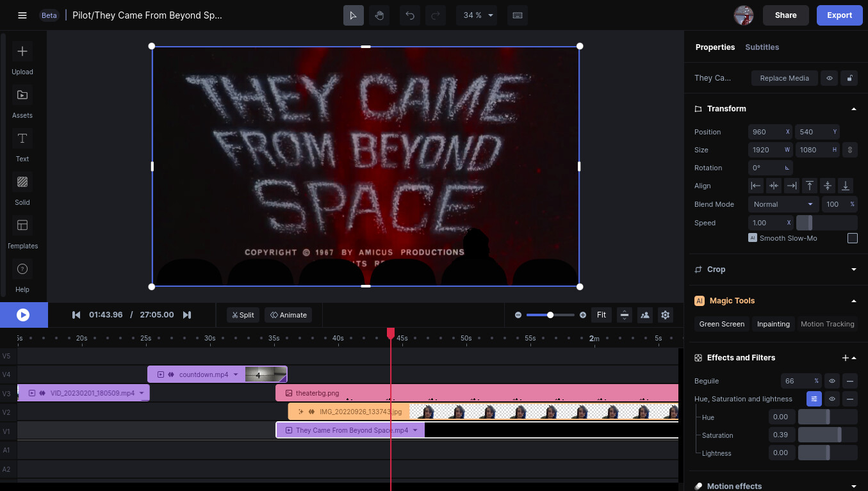Collapse the Effects and Filters section
The image size is (868, 491).
pos(854,358)
